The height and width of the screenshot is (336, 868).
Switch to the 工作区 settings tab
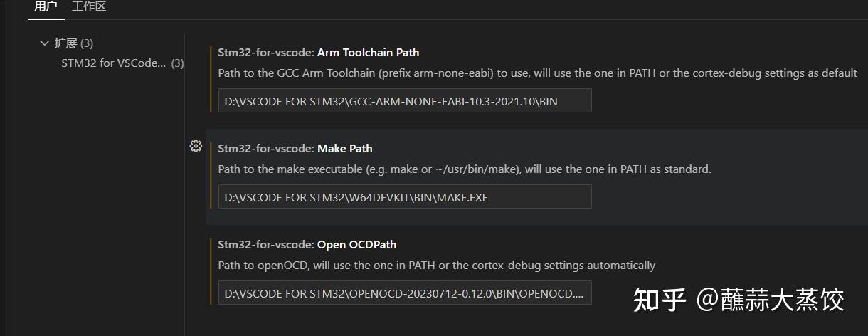89,7
